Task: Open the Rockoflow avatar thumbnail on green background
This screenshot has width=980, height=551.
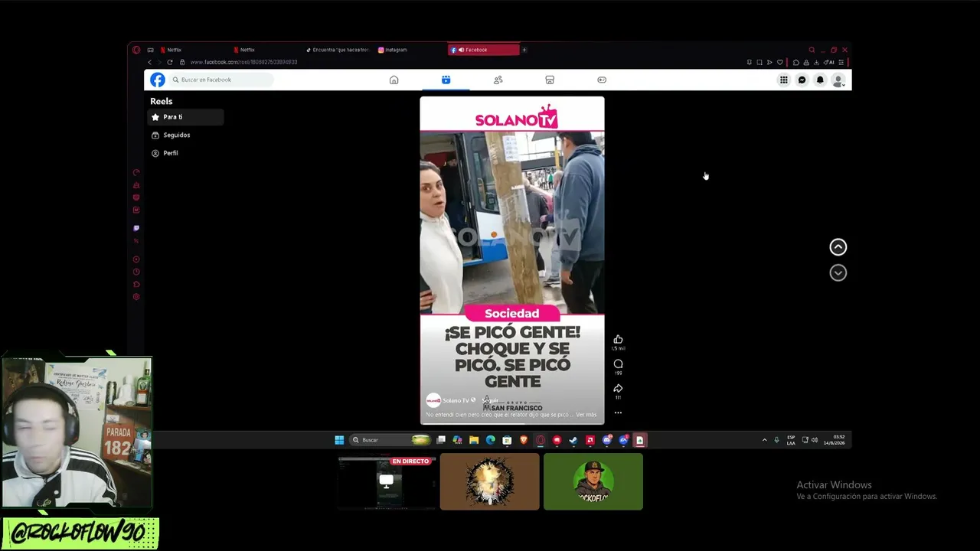Action: 593,481
